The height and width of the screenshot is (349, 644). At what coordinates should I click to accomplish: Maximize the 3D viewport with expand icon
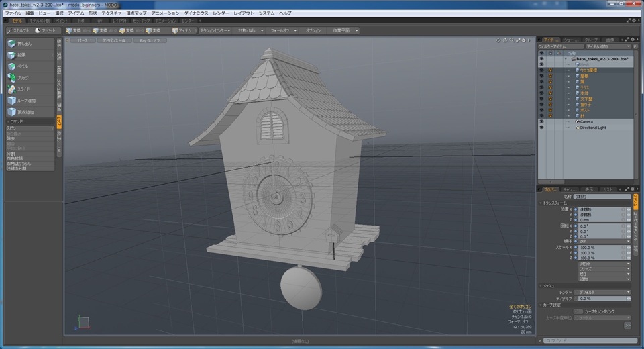pos(517,40)
